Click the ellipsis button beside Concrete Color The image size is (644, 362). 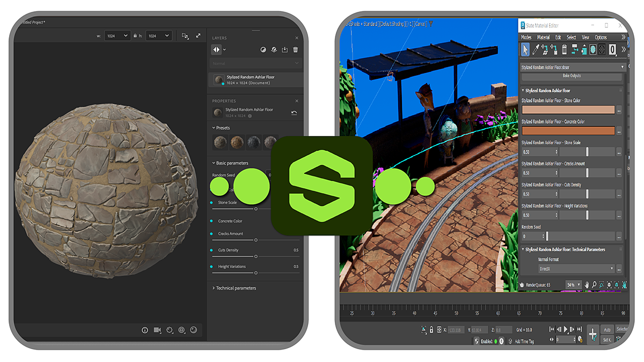(x=619, y=131)
